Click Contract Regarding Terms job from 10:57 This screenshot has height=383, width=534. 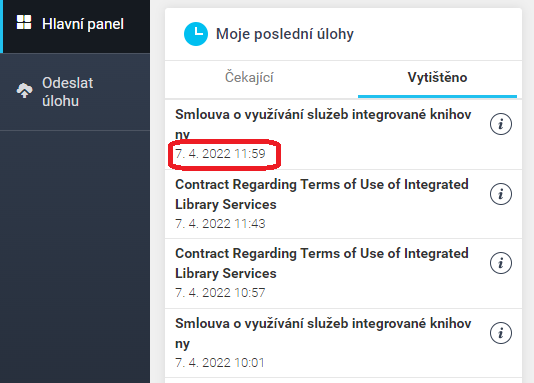[x=322, y=264]
